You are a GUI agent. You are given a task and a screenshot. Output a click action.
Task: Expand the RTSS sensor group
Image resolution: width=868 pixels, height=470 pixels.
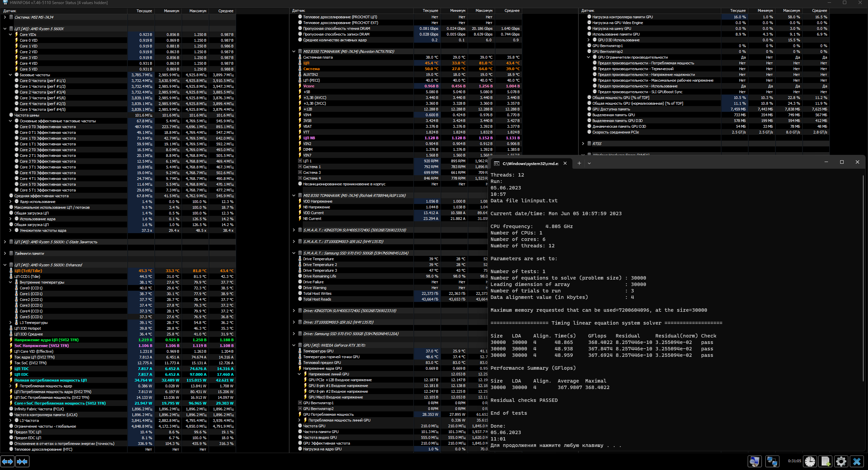(x=583, y=144)
